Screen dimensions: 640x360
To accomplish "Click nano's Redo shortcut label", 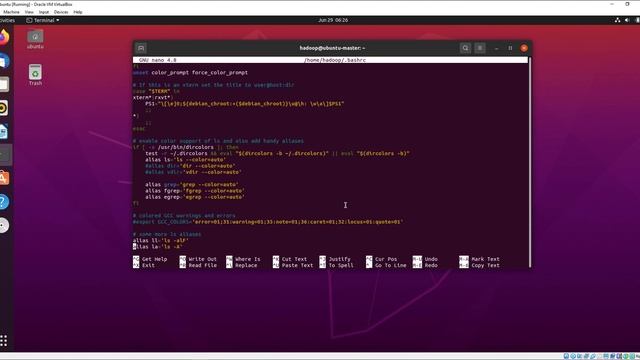I will [431, 265].
